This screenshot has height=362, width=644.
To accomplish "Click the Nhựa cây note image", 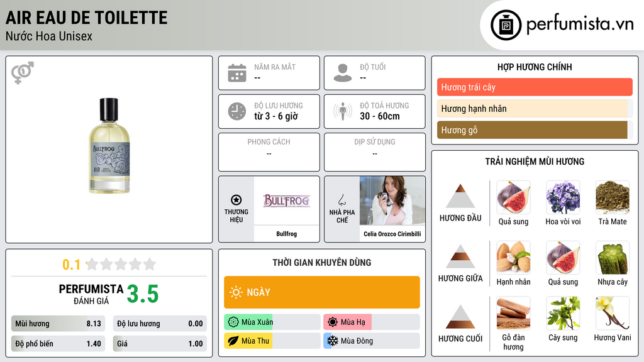I will pos(613,258).
